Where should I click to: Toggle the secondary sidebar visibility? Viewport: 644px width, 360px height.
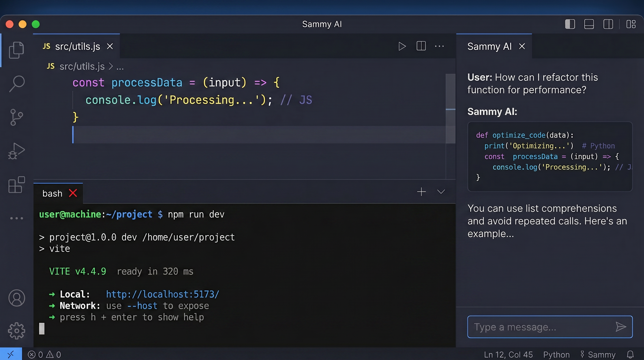pos(608,24)
